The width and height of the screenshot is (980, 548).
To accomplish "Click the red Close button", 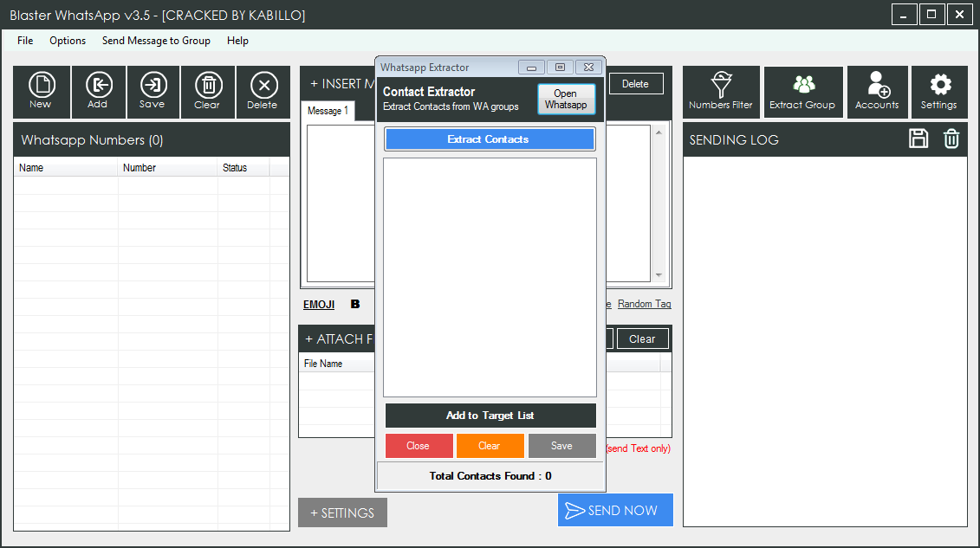I will (x=419, y=446).
